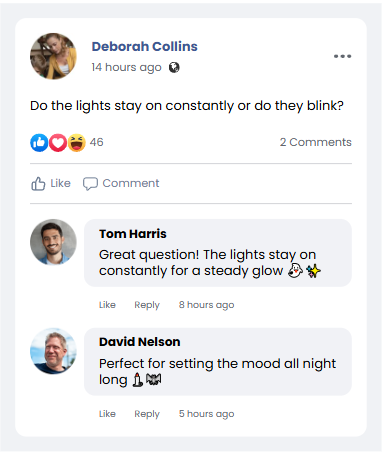This screenshot has width=384, height=455.
Task: Open the three-dot post options menu
Action: [342, 56]
